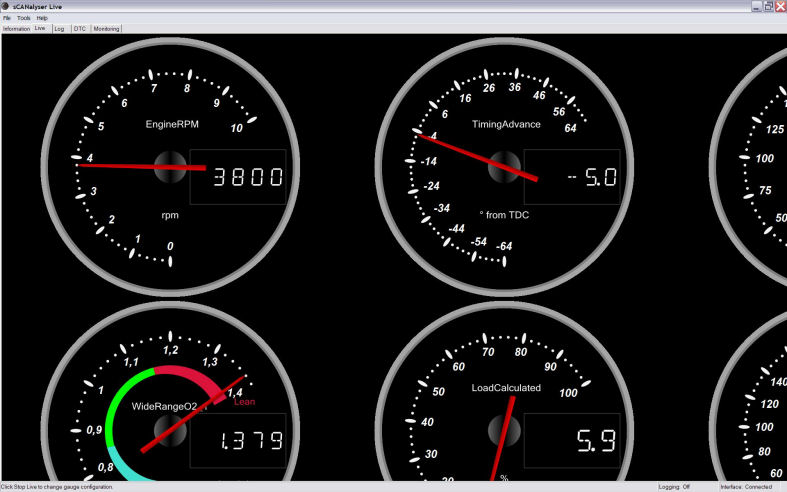This screenshot has height=492, width=787.
Task: Click the "0,8" tick label on WideRangeO2 gauge
Action: 105,467
